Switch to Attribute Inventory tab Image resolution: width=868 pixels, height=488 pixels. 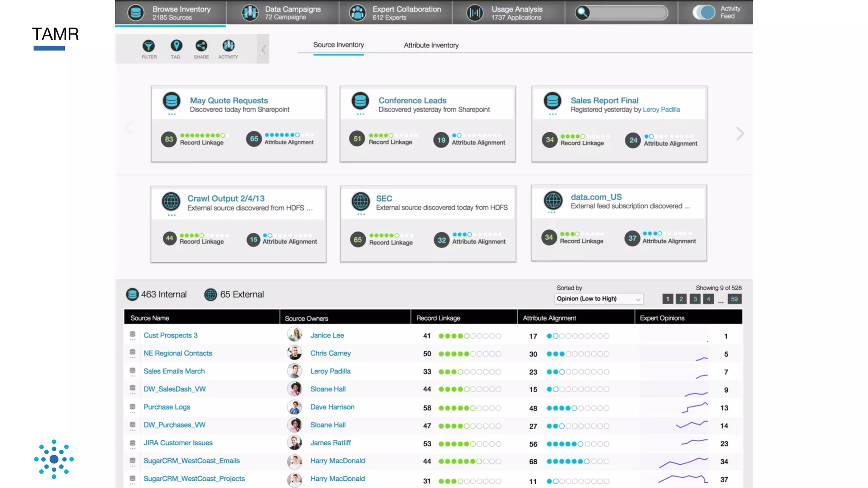coord(431,45)
